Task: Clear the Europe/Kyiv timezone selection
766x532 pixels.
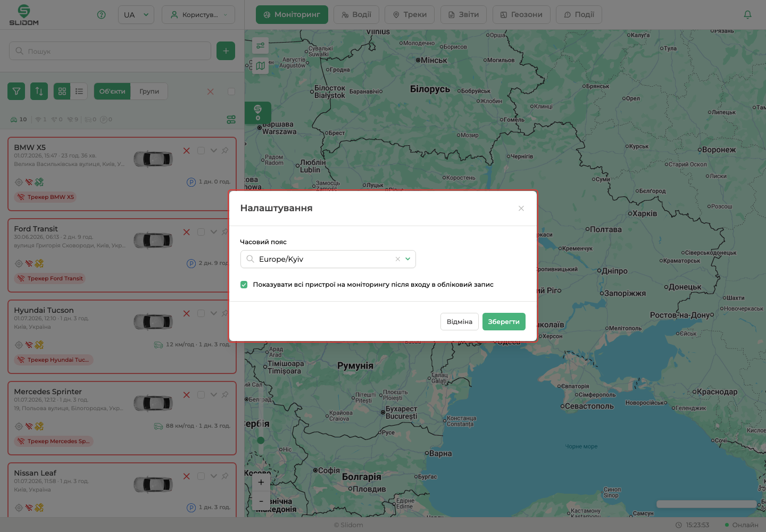Action: click(397, 259)
